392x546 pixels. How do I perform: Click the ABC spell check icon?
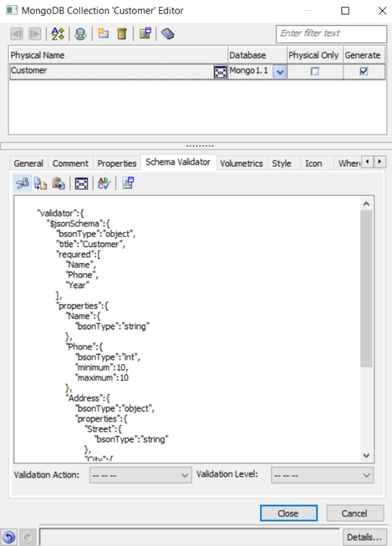[x=104, y=183]
